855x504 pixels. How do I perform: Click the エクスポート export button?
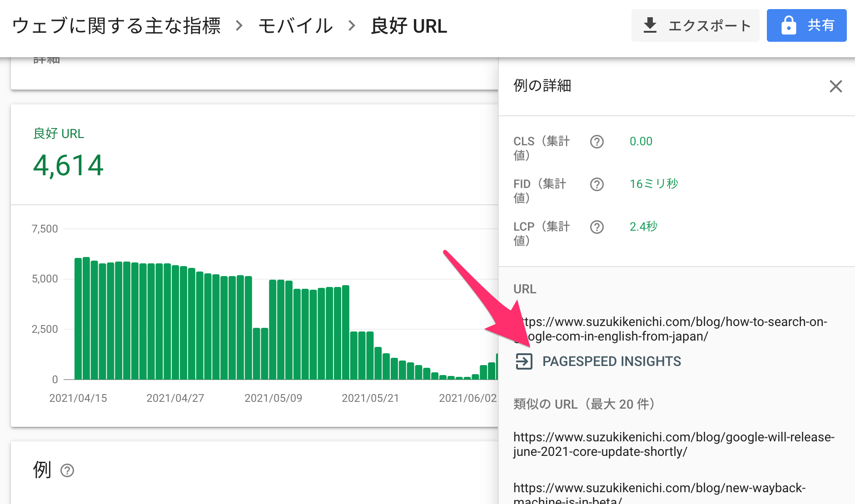[x=695, y=25]
